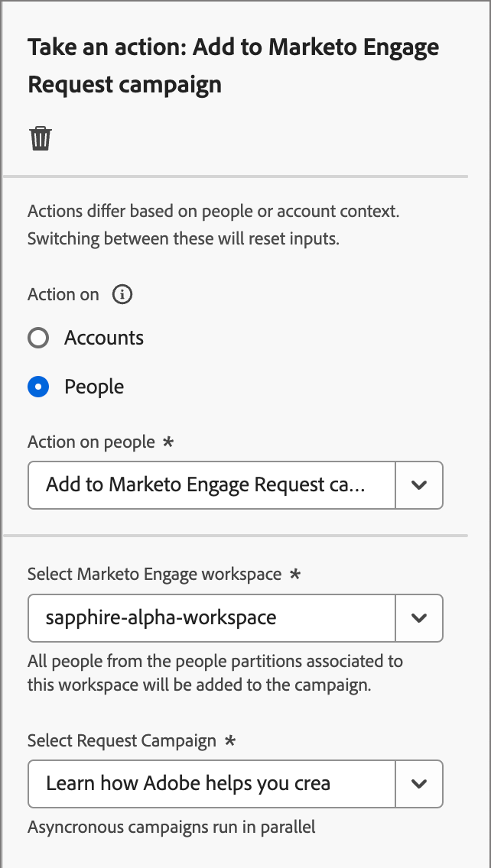This screenshot has height=868, width=491.
Task: Click the People option label
Action: [x=94, y=387]
